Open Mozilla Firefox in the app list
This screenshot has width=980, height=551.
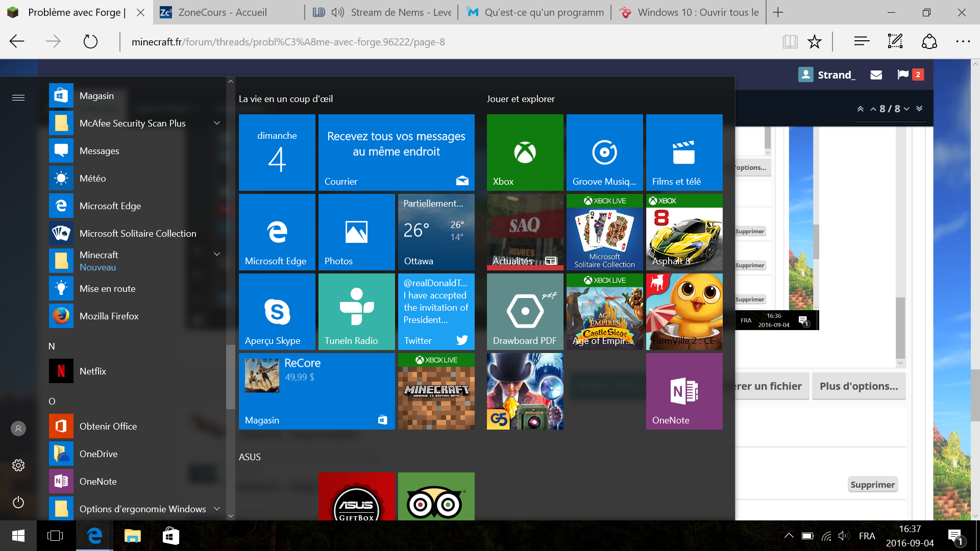(x=136, y=316)
